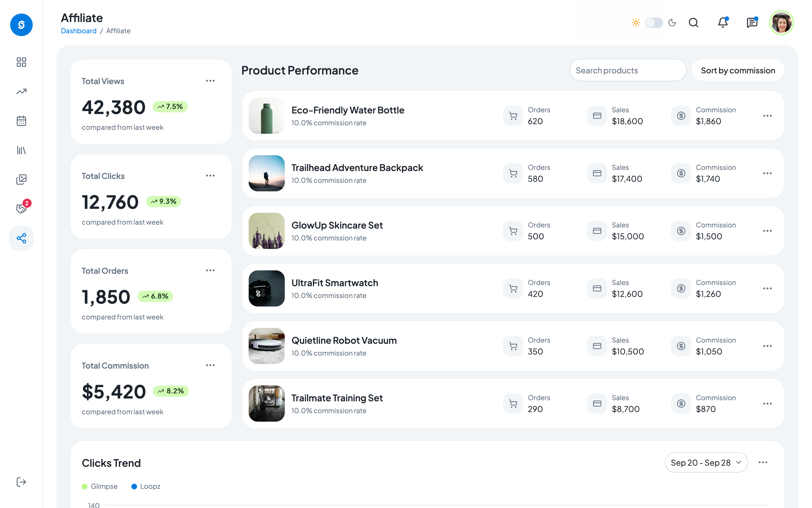Viewport: 812px width, 508px height.
Task: Open Total Clicks card options menu
Action: [x=210, y=175]
